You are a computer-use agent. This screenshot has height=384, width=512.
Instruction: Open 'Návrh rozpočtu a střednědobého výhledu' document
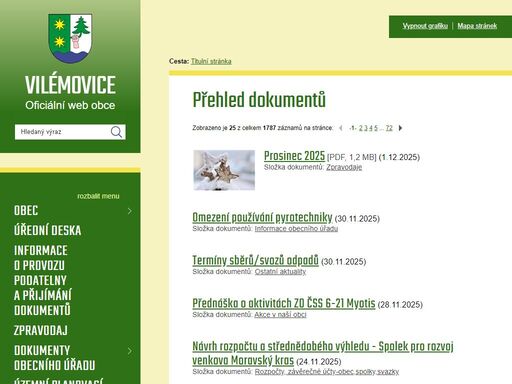323,354
